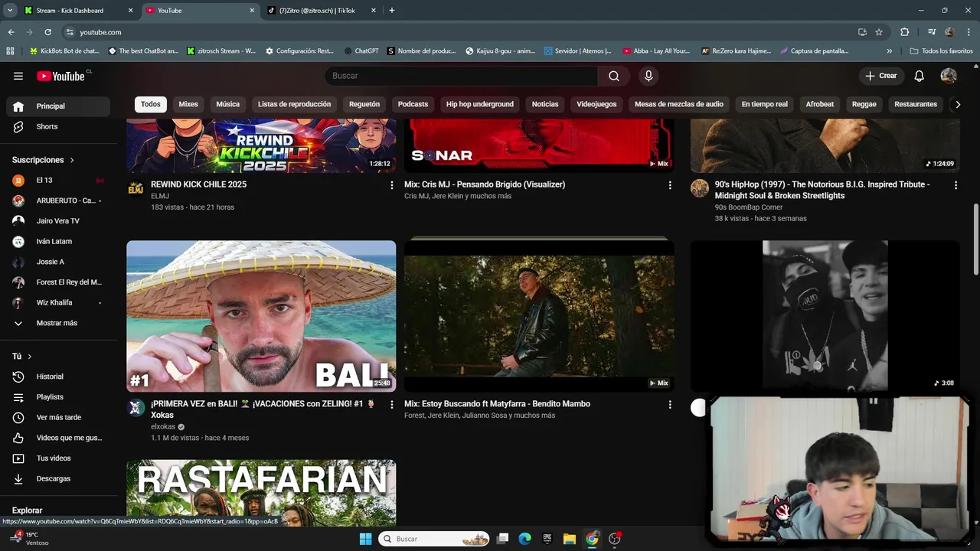Open El 13 channel subscription

coord(58,180)
